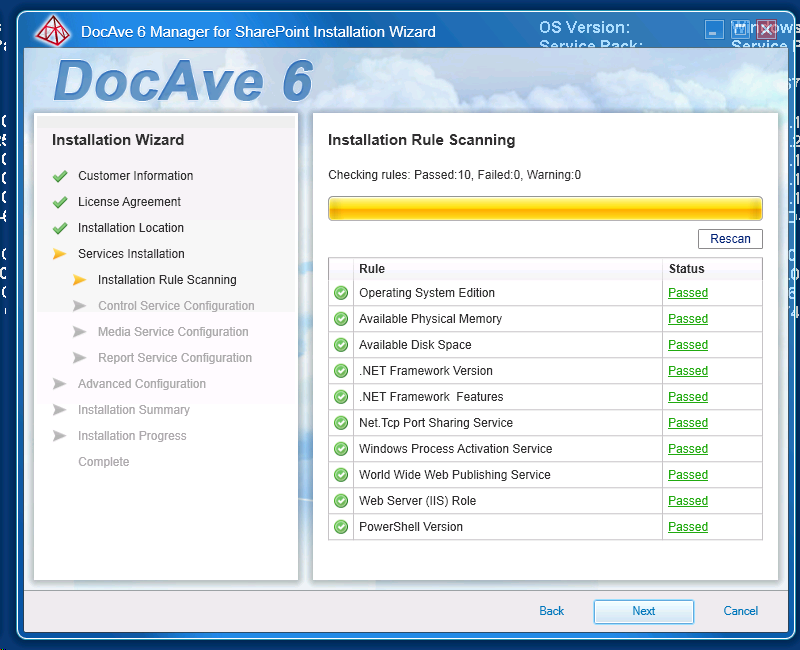Click green checkmark next to License Agreement
The height and width of the screenshot is (650, 800).
[60, 202]
